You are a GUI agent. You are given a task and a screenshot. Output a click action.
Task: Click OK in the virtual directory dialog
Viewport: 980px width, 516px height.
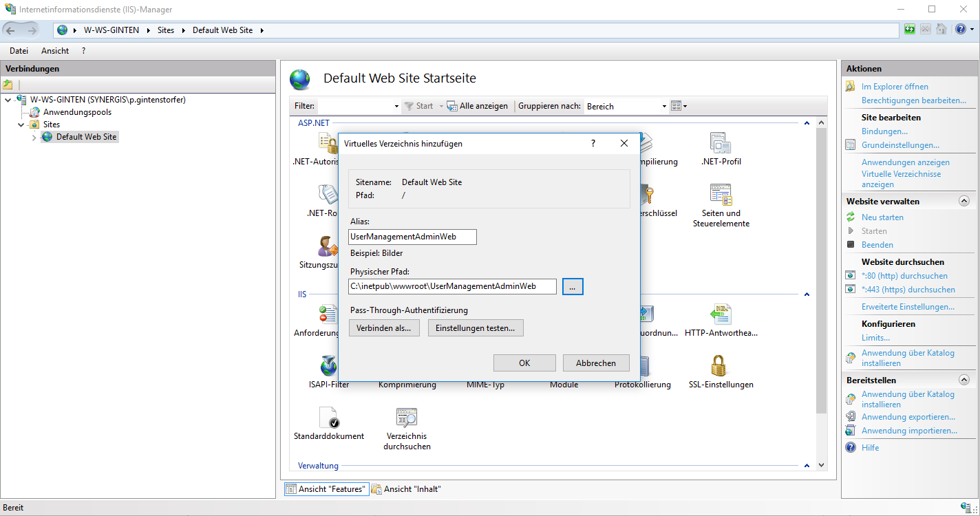pyautogui.click(x=524, y=363)
